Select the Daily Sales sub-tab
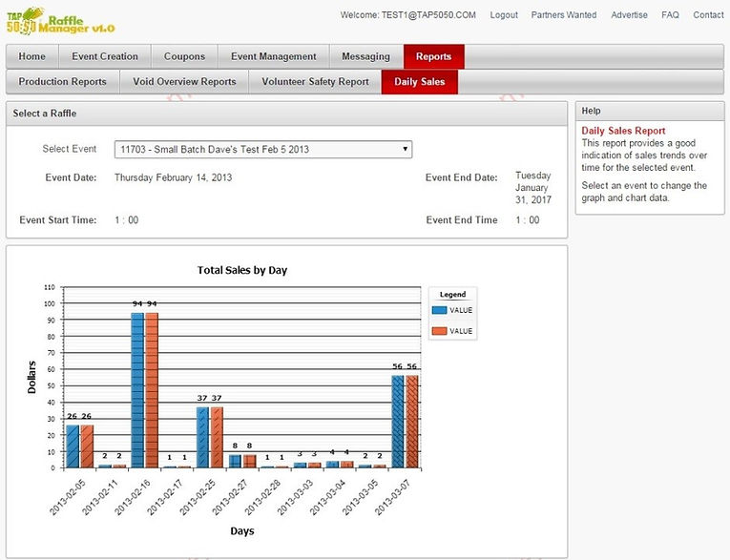The height and width of the screenshot is (560, 730). click(420, 81)
